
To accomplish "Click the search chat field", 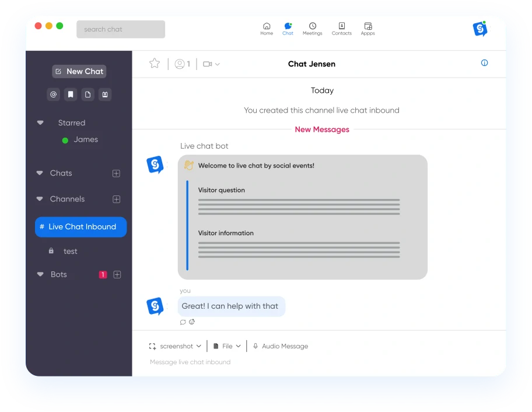I will [x=121, y=29].
